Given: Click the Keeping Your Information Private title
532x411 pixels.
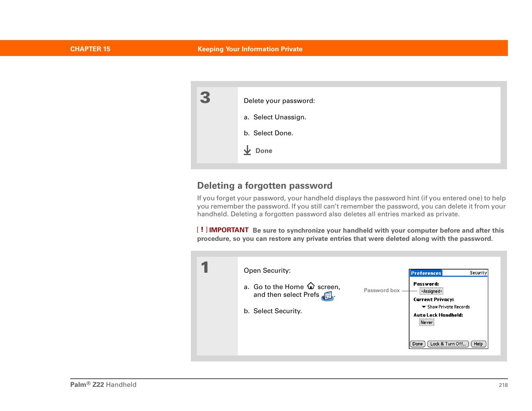Looking at the screenshot, I should click(250, 49).
